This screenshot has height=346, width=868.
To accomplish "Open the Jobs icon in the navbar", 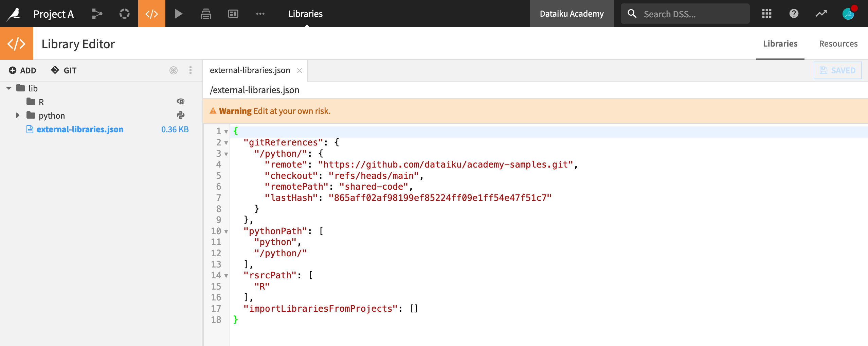I will (124, 14).
